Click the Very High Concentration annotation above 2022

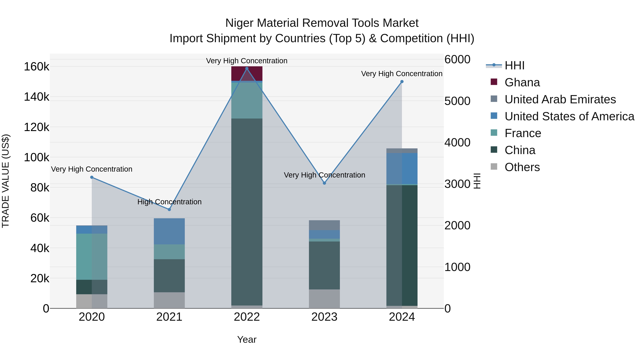click(247, 61)
